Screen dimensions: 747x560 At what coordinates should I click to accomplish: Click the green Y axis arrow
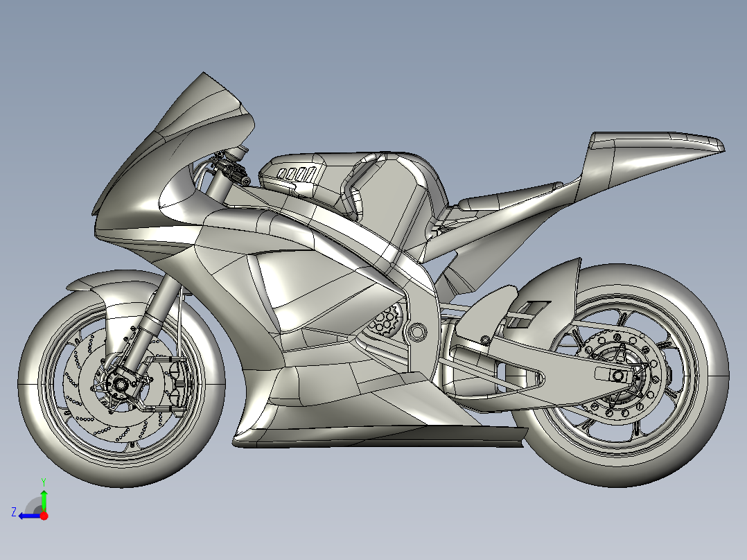point(44,496)
